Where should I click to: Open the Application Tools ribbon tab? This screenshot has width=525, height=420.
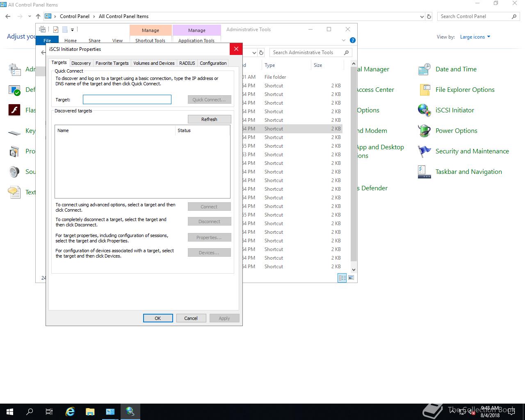196,41
